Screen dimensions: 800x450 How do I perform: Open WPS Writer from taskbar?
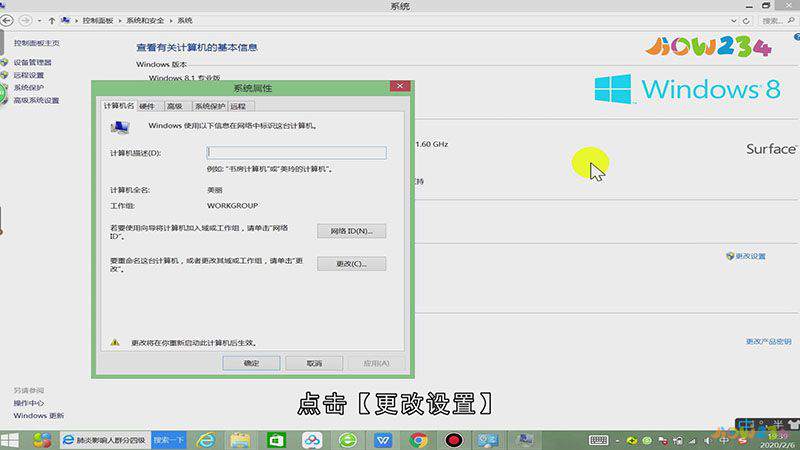point(383,440)
